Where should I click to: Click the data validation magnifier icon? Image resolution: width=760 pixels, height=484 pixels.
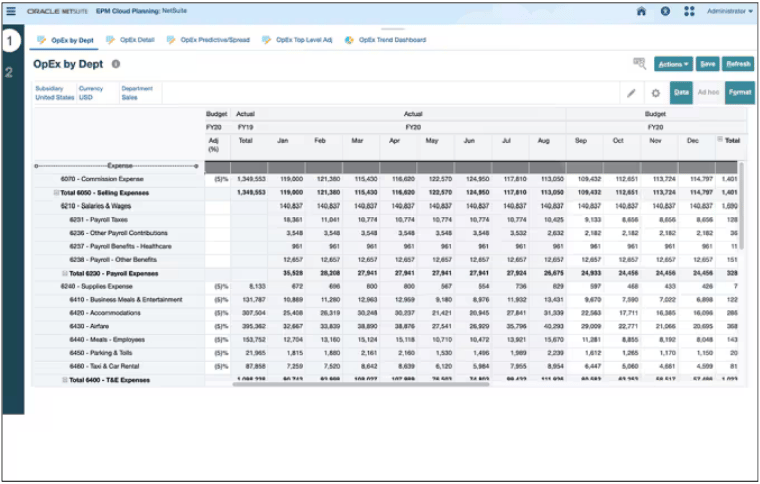639,63
